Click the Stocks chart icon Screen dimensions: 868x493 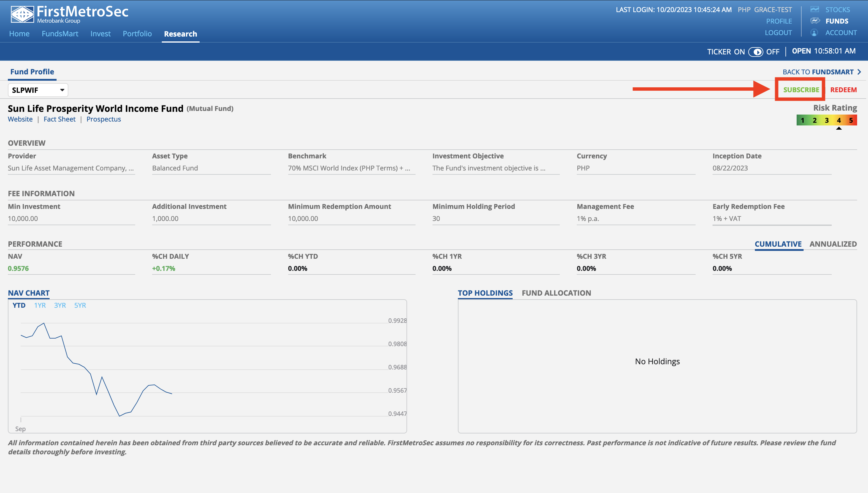point(814,9)
